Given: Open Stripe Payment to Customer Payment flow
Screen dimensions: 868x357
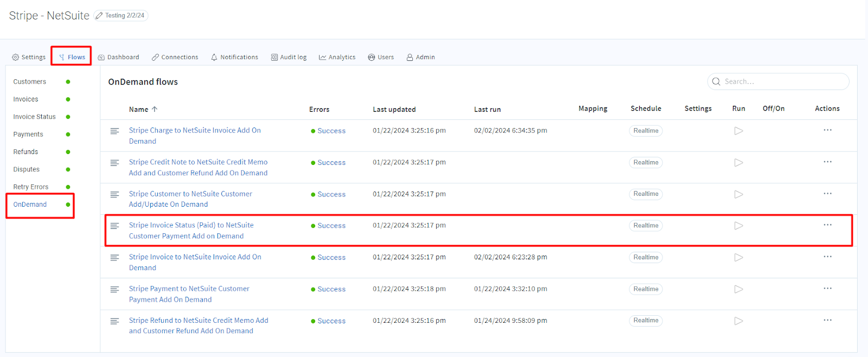Looking at the screenshot, I should pos(189,294).
